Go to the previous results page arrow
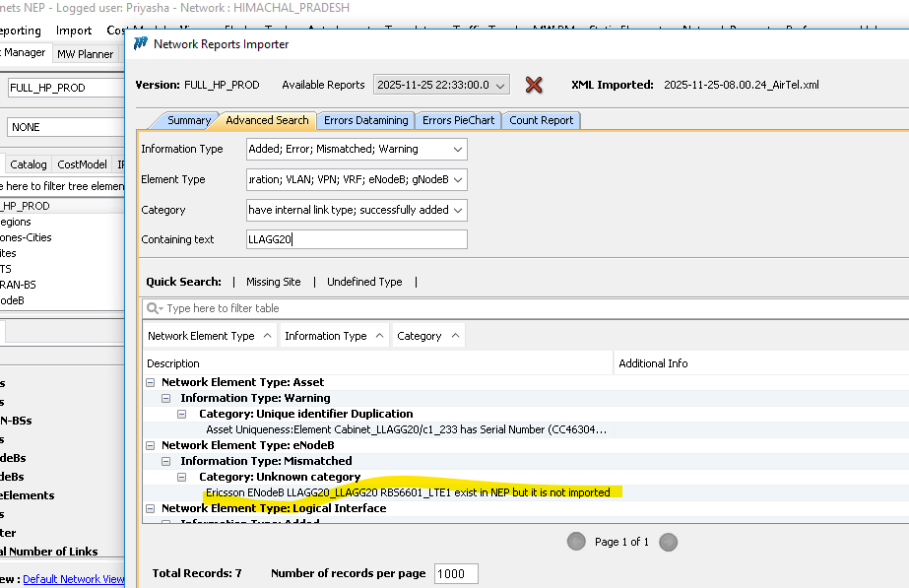The width and height of the screenshot is (909, 588). [x=575, y=542]
